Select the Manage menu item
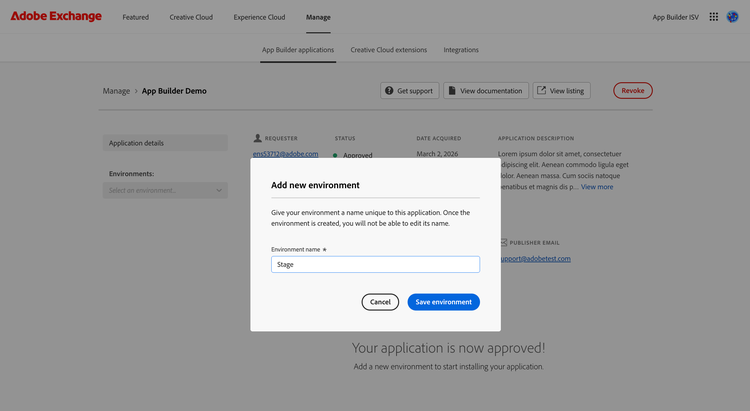This screenshot has height=411, width=750. click(x=318, y=17)
